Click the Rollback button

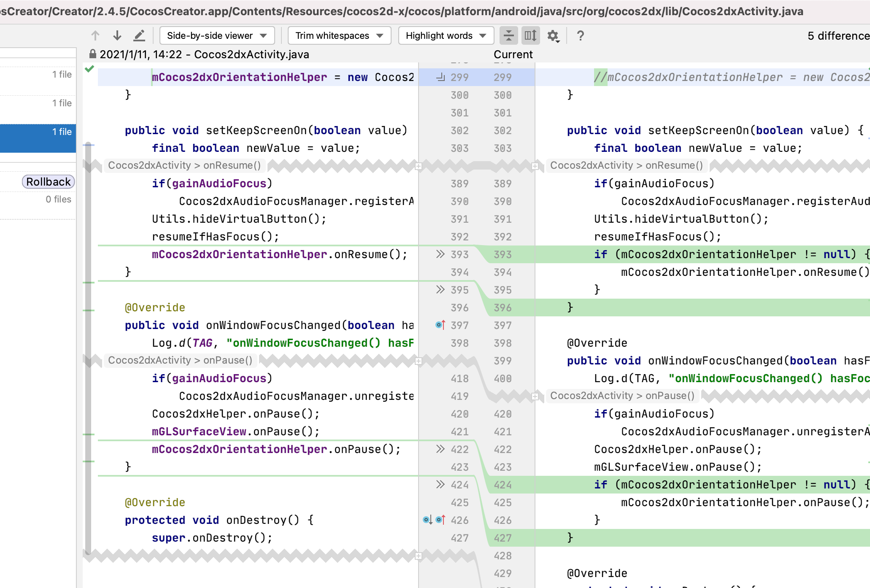[x=48, y=182]
